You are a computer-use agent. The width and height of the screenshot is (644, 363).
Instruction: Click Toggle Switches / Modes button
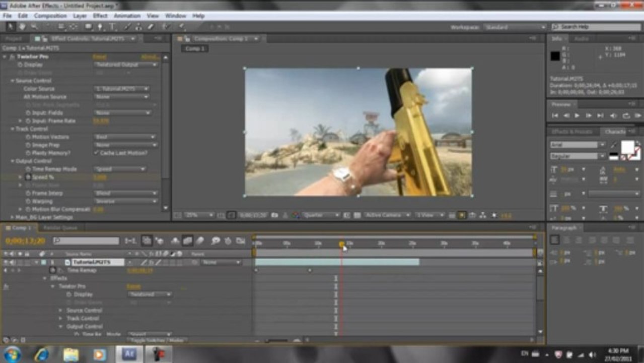pos(157,340)
